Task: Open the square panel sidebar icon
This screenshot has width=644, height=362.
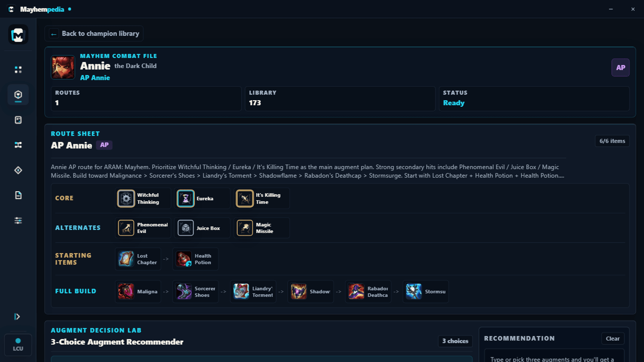Action: pos(18,120)
